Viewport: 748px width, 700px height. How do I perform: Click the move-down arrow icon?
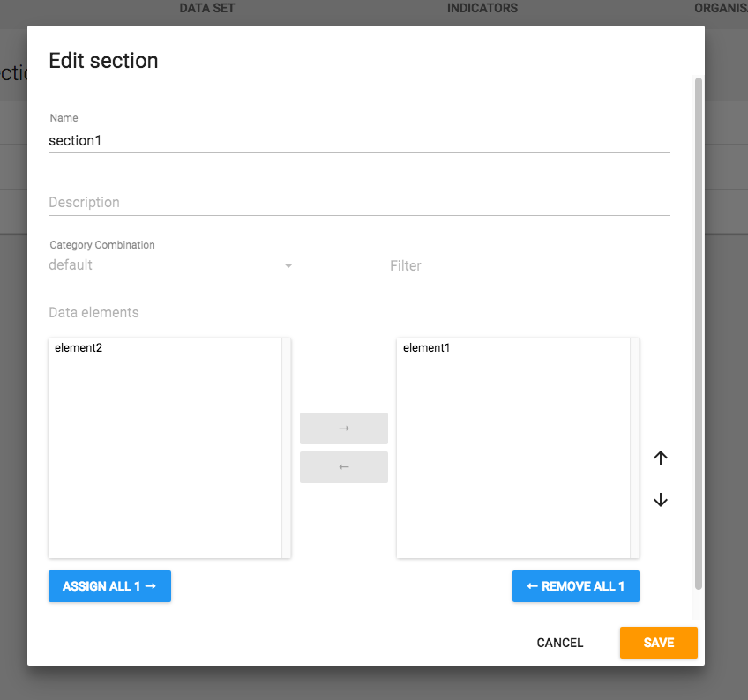tap(661, 500)
